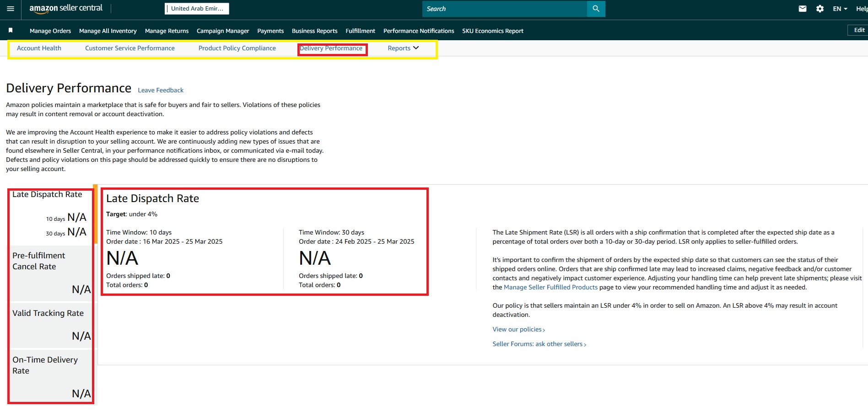Open the hamburger navigation menu
868x411 pixels.
pyautogui.click(x=11, y=9)
